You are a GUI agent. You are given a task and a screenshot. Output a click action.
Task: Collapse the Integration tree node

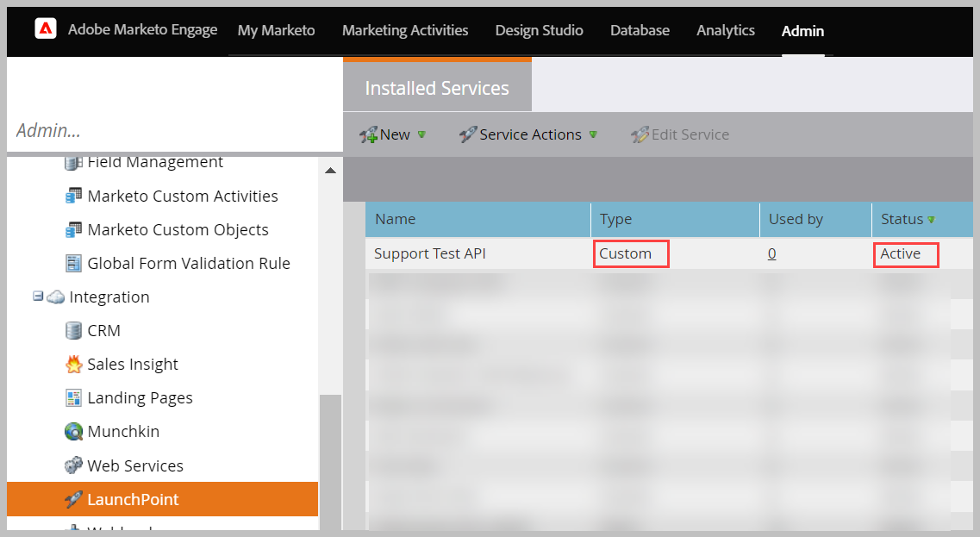point(38,297)
